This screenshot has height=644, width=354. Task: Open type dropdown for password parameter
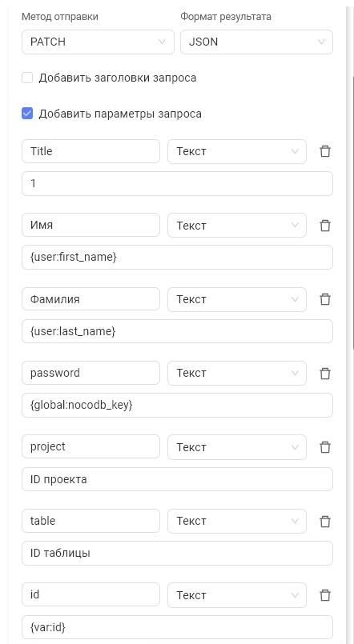(x=237, y=373)
